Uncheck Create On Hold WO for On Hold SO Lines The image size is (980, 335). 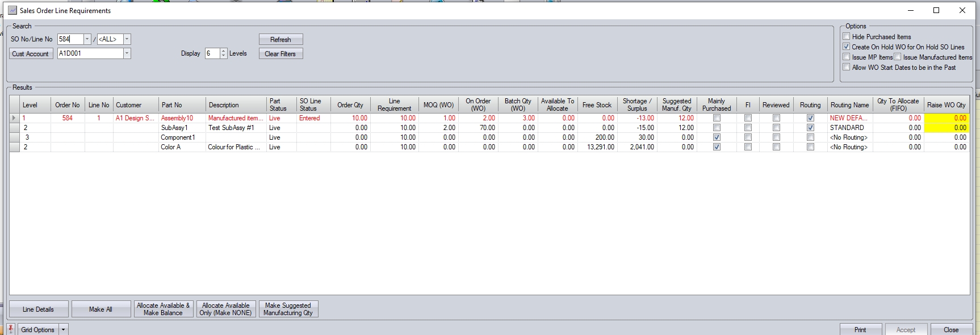[x=847, y=47]
